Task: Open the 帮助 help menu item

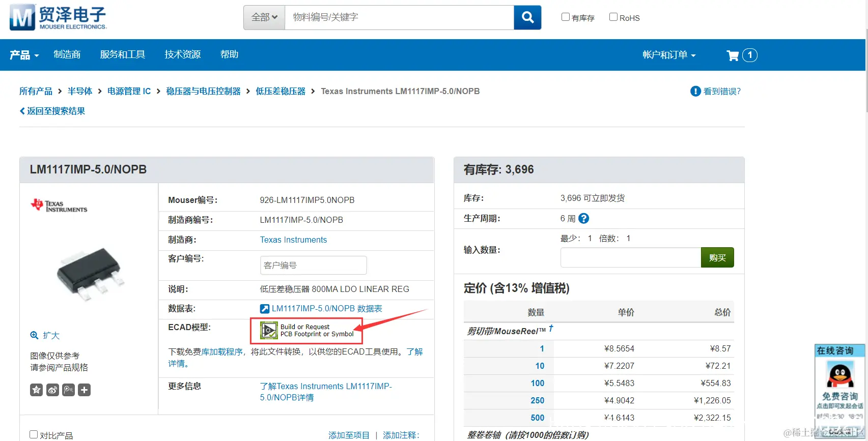Action: coord(229,54)
